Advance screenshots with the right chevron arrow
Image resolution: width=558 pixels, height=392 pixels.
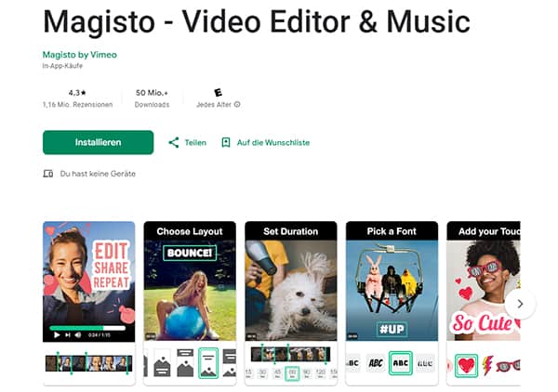pos(520,304)
